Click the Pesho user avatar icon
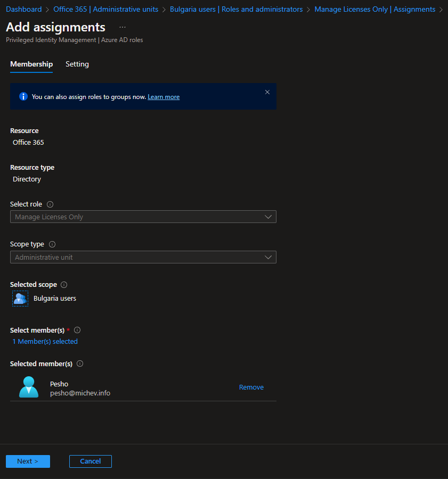448x479 pixels. pos(29,387)
